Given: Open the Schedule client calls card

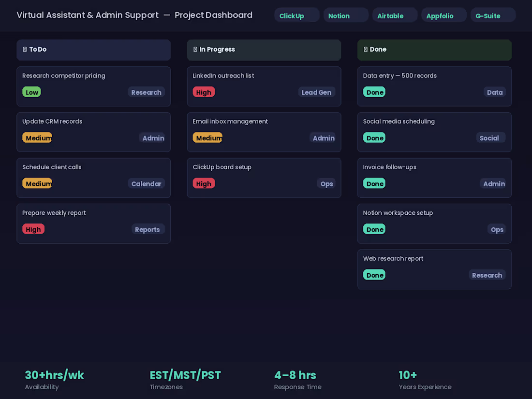Looking at the screenshot, I should click(x=94, y=178).
